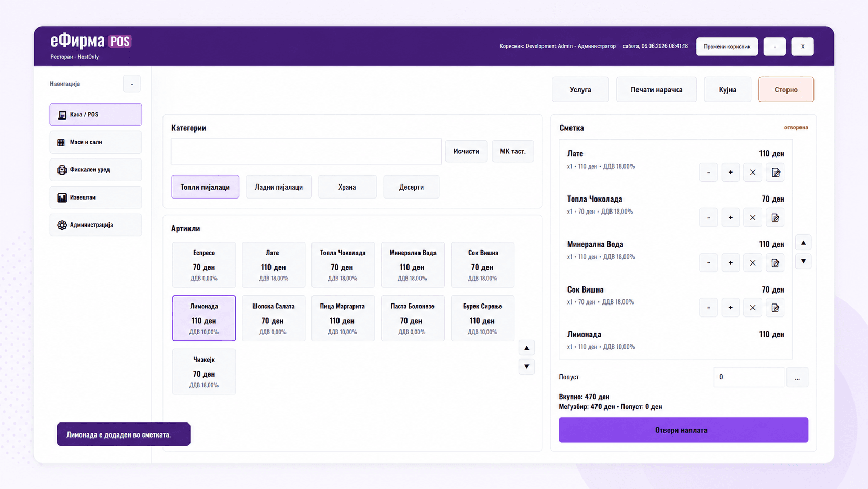Image resolution: width=868 pixels, height=489 pixels.
Task: Decrease Минерална Вода quantity in bill
Action: tap(709, 263)
